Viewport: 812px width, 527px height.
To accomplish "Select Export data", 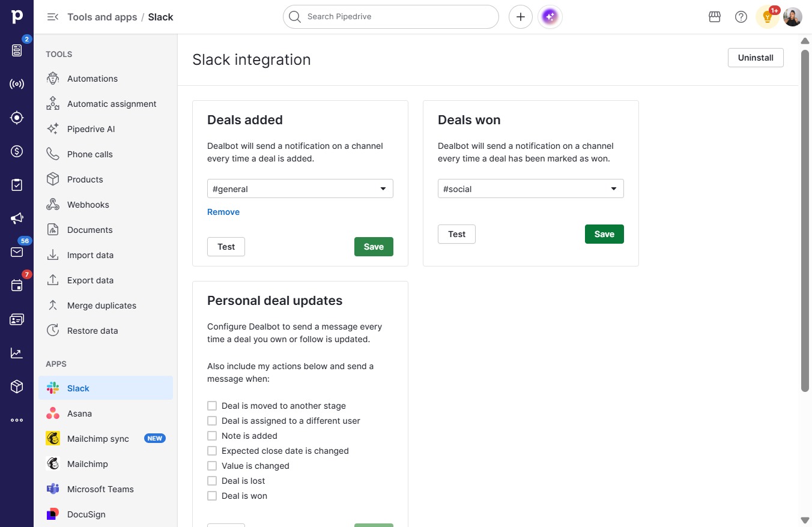I will (106, 280).
